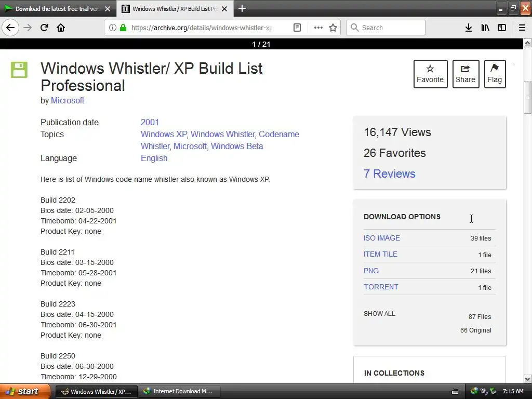Image resolution: width=532 pixels, height=399 pixels.
Task: Download the ITEM TILE file
Action: pyautogui.click(x=380, y=254)
